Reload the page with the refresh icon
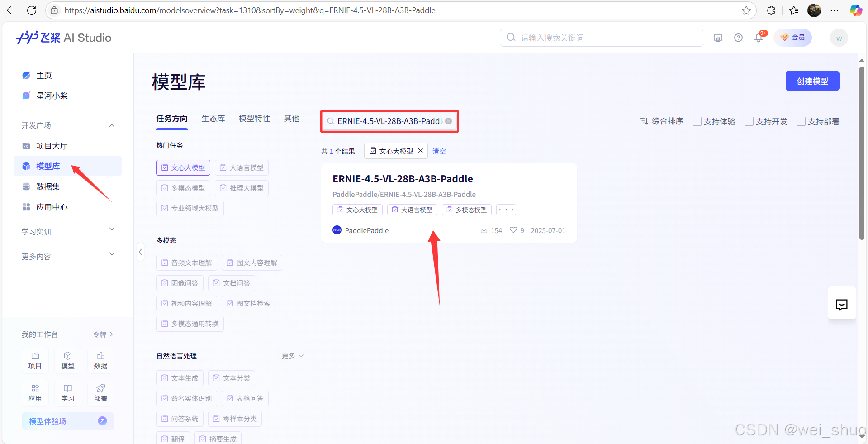The width and height of the screenshot is (868, 444). pyautogui.click(x=32, y=10)
